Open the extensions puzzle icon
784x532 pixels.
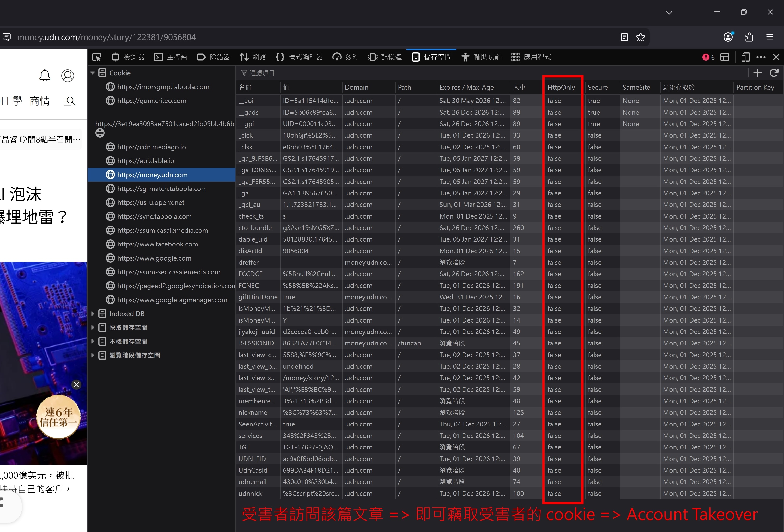pos(749,37)
